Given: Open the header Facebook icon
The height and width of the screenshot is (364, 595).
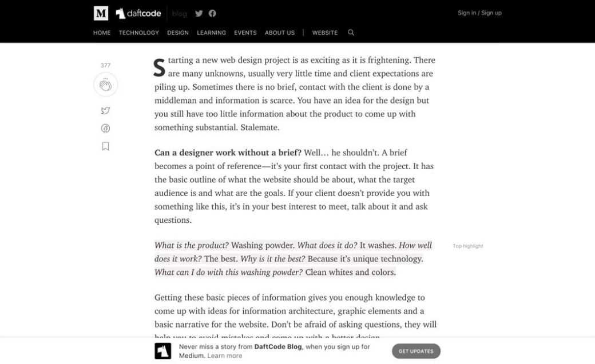Looking at the screenshot, I should 212,13.
